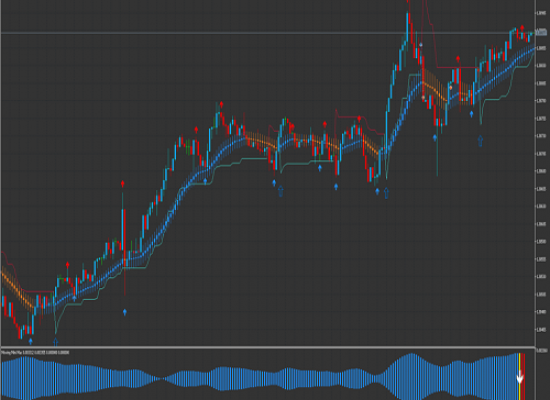Screen dimensions: 550x400
Task: Select the dark red bar ending the bottom histogram
Action: tap(523, 376)
